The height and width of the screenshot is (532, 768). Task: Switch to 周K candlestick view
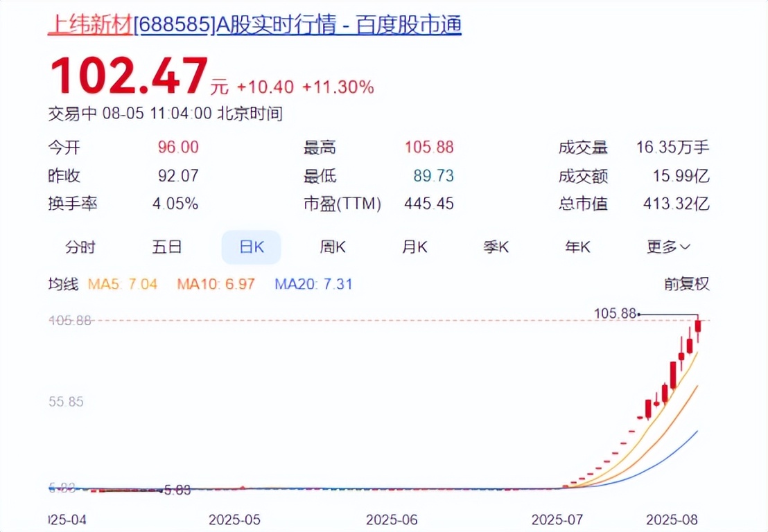[x=333, y=247]
